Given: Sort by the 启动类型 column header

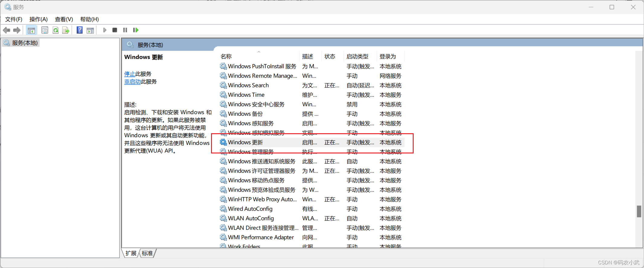Looking at the screenshot, I should click(360, 56).
